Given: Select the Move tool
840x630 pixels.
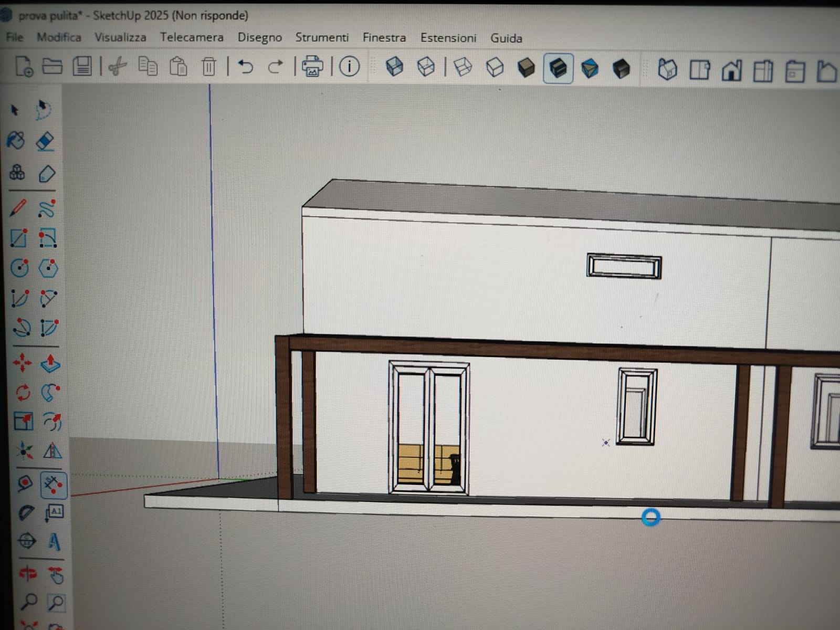Looking at the screenshot, I should coord(22,362).
